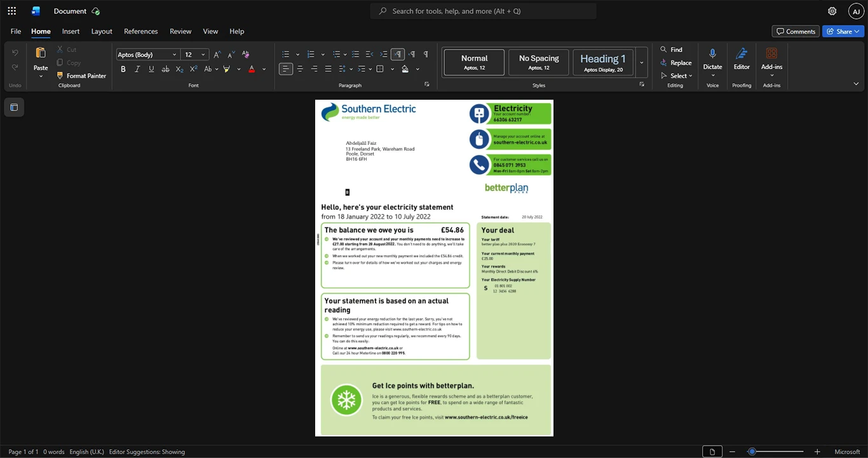Click the red font color button
Viewport: 868px width, 458px height.
pyautogui.click(x=252, y=69)
